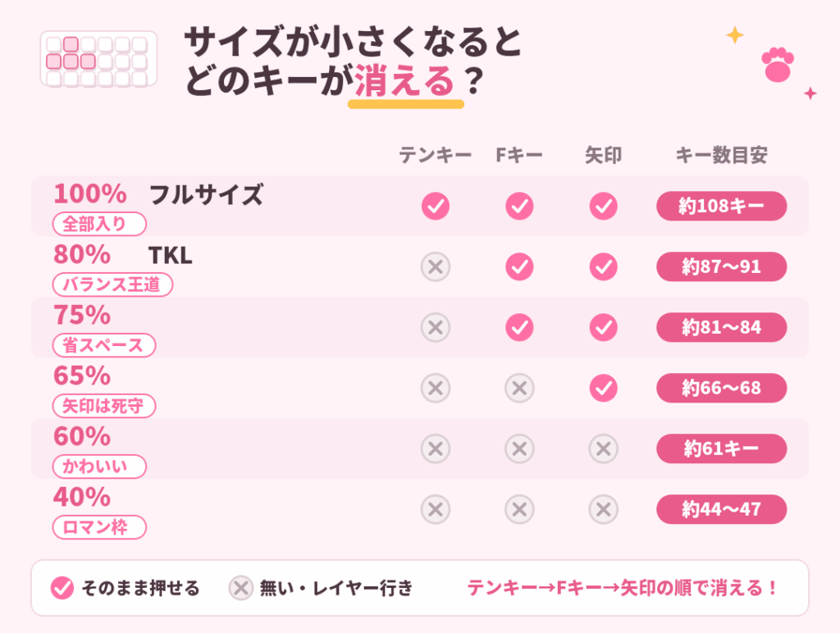The image size is (840, 633).
Task: Click the legend checkmark beside そのまま押せる
Action: [62, 588]
